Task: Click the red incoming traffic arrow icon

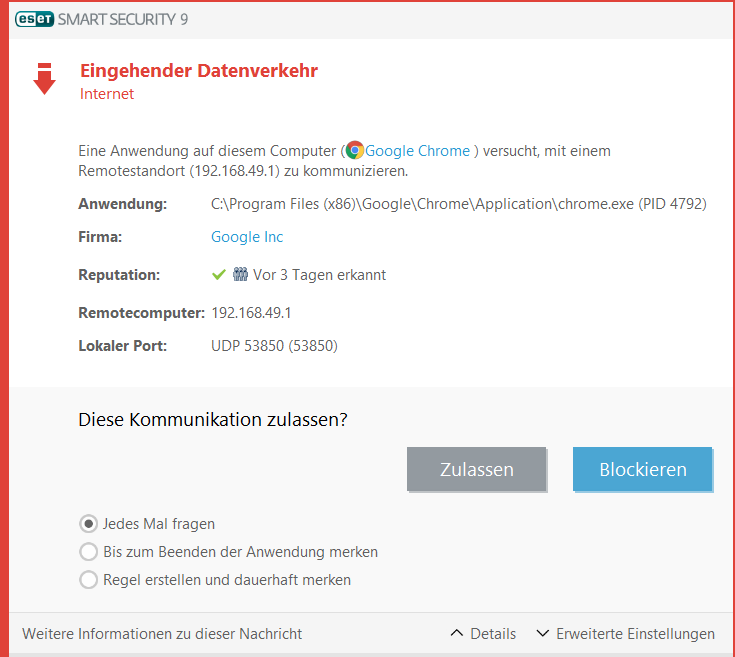Action: point(45,79)
